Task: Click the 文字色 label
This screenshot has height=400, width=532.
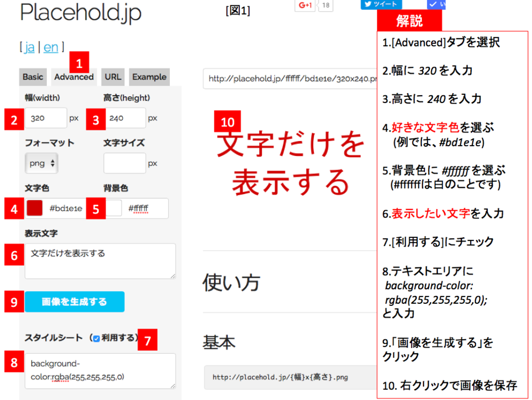Action: point(37,188)
